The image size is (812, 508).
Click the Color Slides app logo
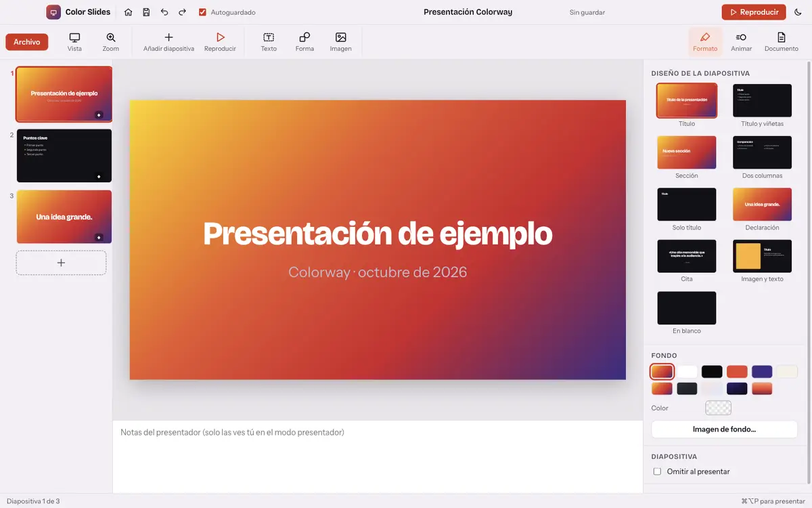pyautogui.click(x=53, y=12)
